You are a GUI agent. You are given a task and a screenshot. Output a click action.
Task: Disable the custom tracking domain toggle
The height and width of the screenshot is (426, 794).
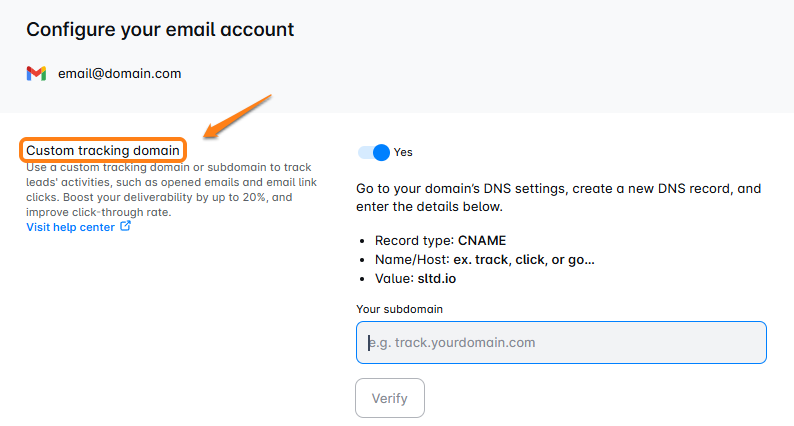click(x=374, y=152)
